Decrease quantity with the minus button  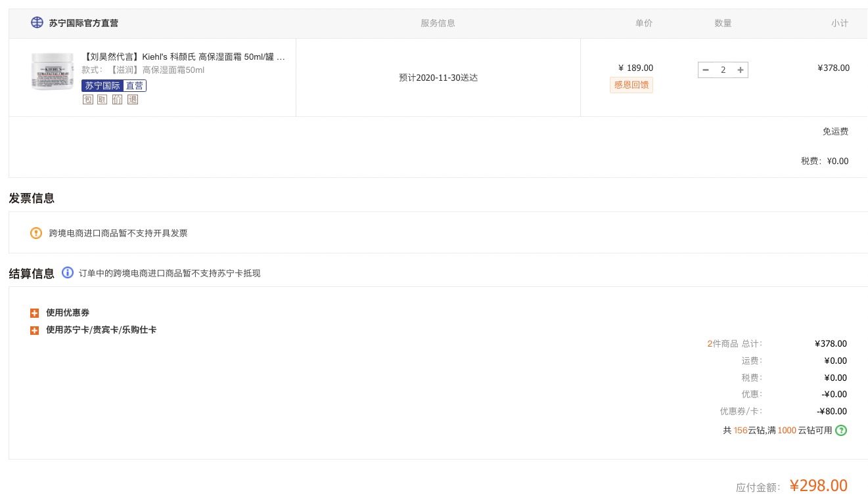tap(706, 70)
